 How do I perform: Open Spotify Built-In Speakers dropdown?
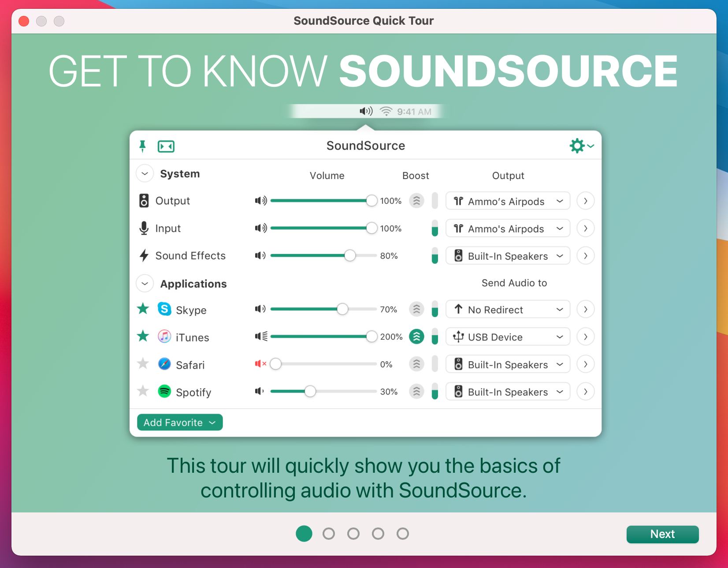pos(508,391)
